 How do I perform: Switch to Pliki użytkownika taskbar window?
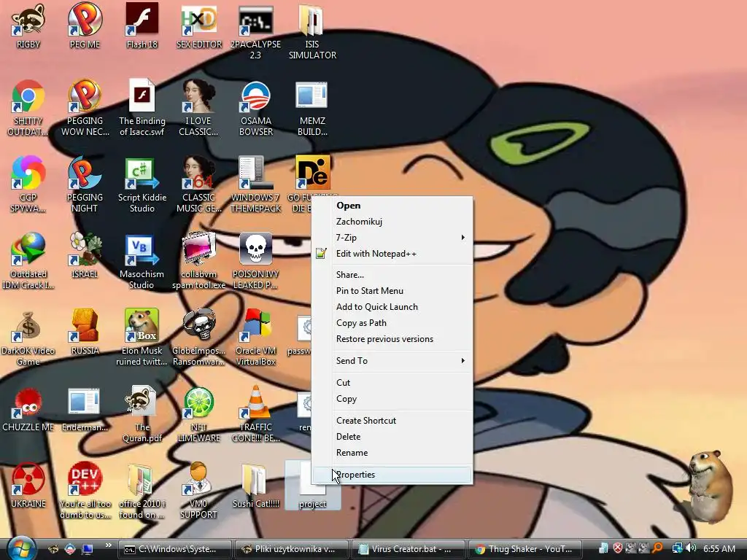pos(292,549)
